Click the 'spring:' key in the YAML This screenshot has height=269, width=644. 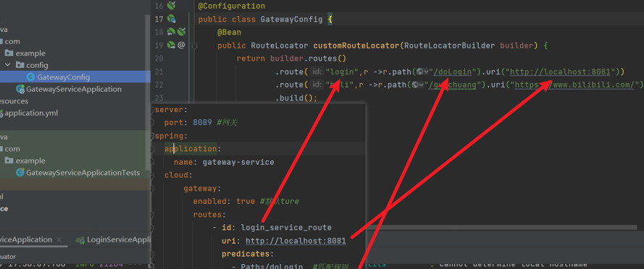point(171,136)
